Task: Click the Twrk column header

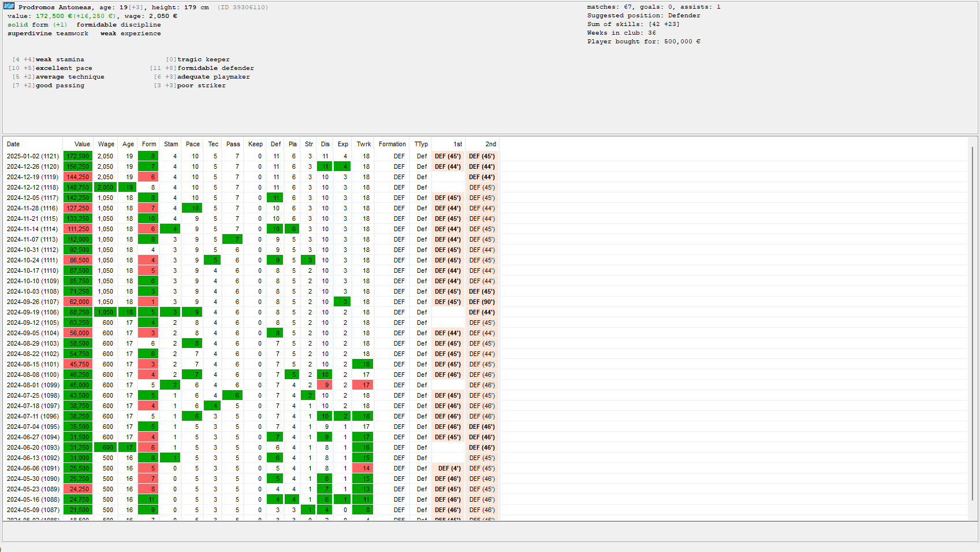Action: 363,144
